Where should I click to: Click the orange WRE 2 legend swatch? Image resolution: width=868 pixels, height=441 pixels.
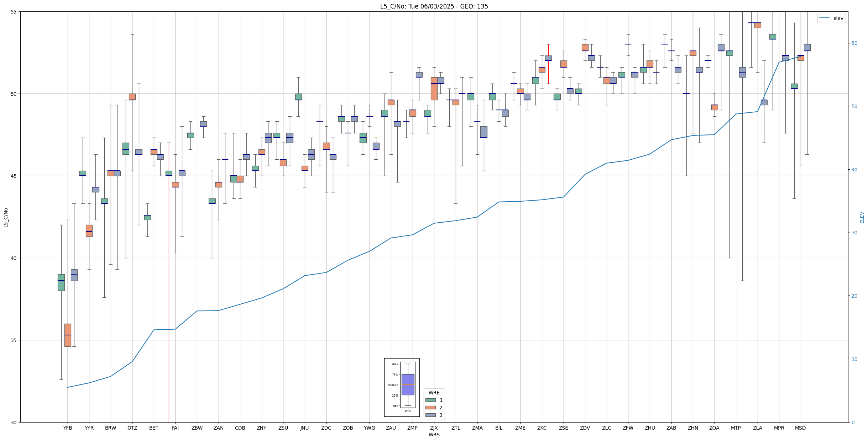[x=430, y=408]
